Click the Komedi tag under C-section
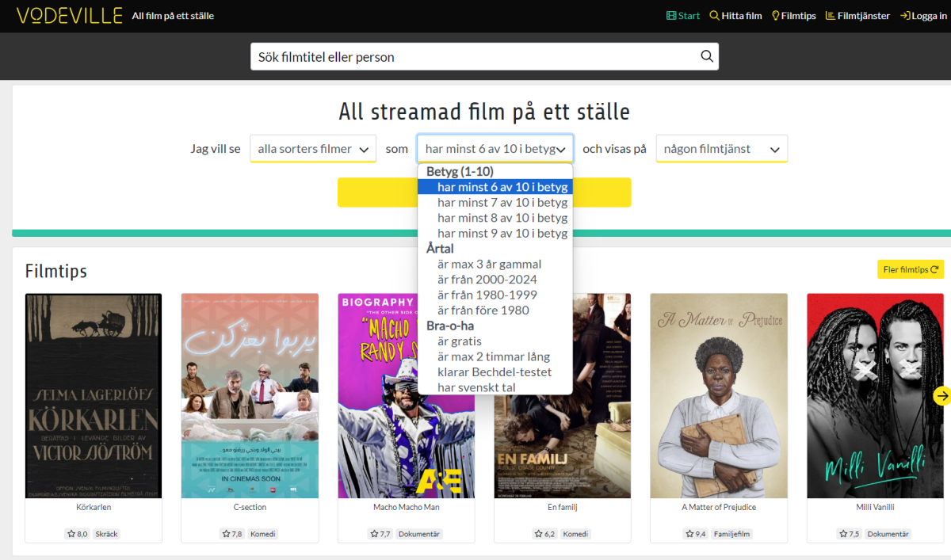951x560 pixels. pyautogui.click(x=262, y=534)
